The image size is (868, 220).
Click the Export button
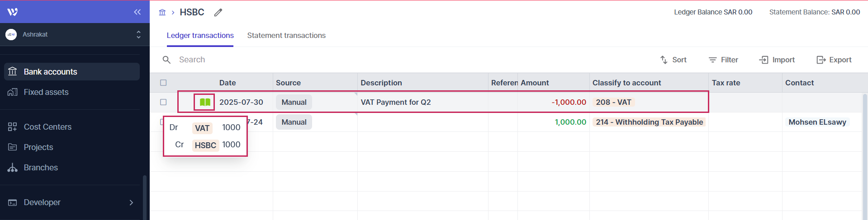834,60
